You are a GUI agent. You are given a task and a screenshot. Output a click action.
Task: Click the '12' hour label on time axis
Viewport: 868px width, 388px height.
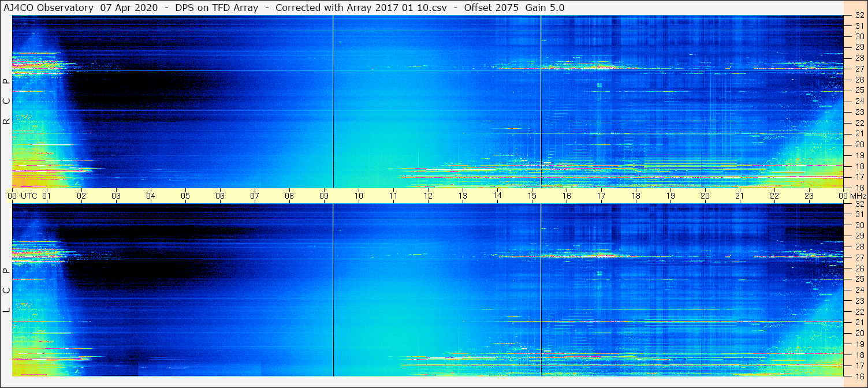click(428, 196)
